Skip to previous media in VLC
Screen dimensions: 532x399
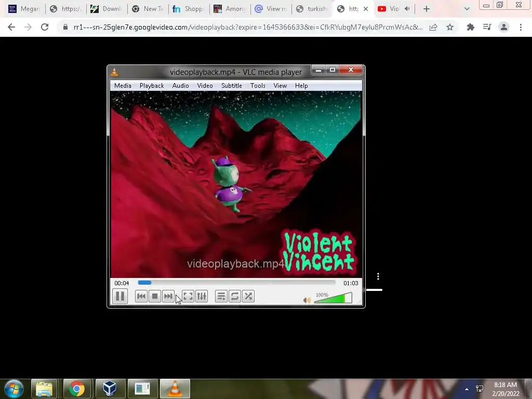click(141, 297)
